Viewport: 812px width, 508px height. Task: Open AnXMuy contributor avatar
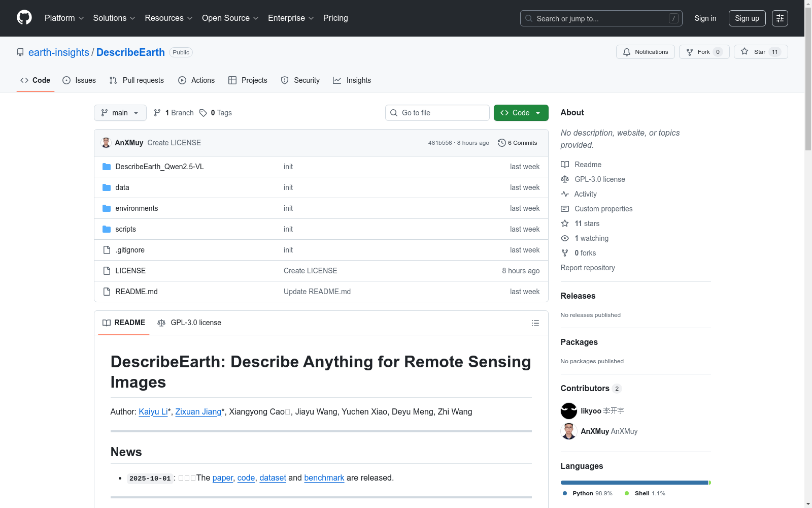[x=569, y=431]
